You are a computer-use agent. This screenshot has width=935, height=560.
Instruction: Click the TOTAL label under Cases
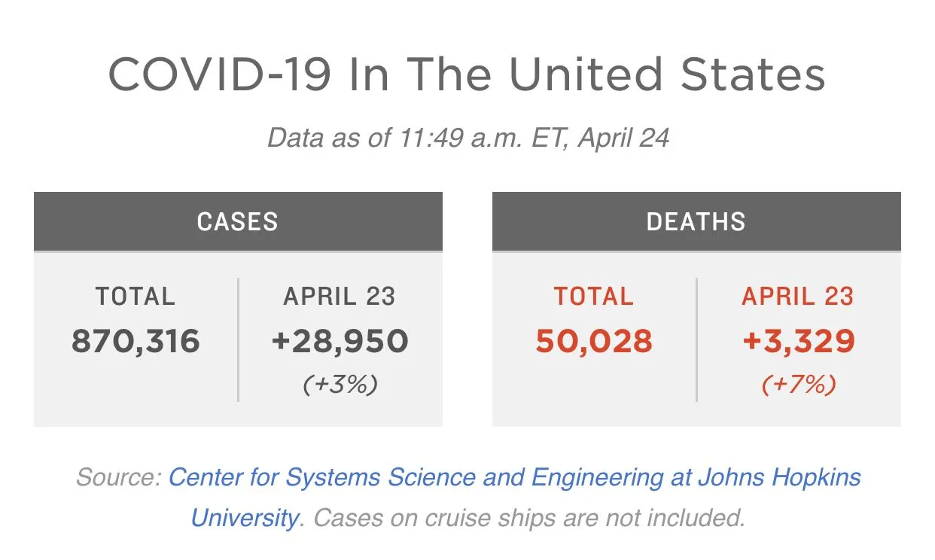coord(136,296)
